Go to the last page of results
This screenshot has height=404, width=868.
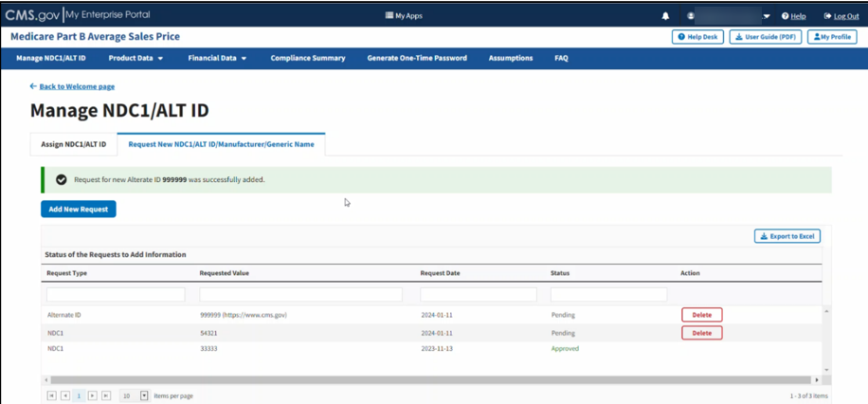[106, 395]
